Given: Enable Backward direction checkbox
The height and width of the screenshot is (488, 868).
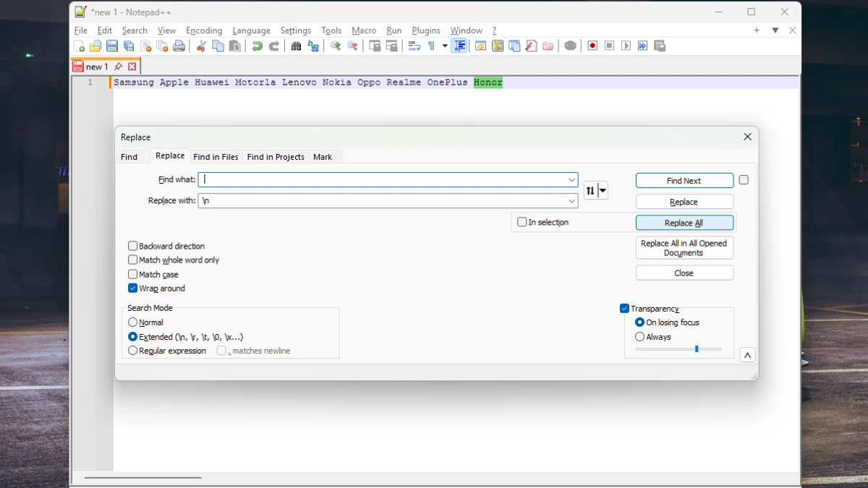Looking at the screenshot, I should [132, 246].
